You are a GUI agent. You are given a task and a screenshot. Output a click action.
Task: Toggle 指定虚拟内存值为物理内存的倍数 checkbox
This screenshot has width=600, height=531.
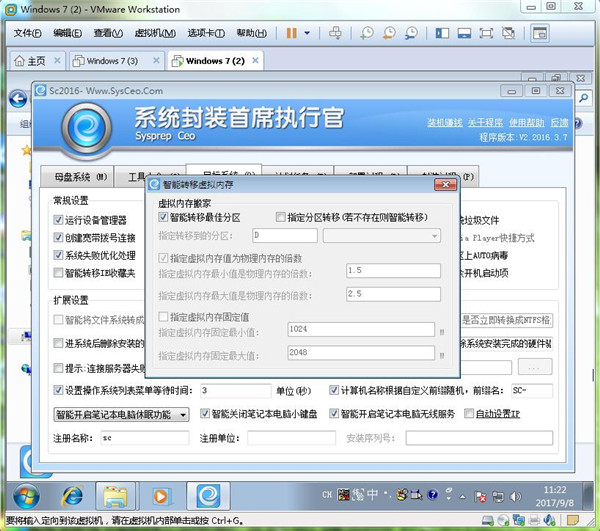tap(163, 258)
